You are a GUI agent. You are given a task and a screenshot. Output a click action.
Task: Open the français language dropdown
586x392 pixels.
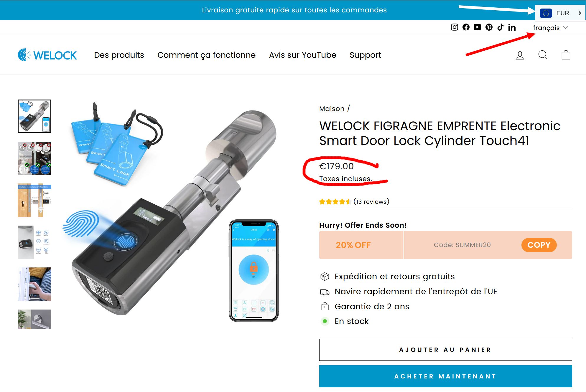pyautogui.click(x=550, y=28)
